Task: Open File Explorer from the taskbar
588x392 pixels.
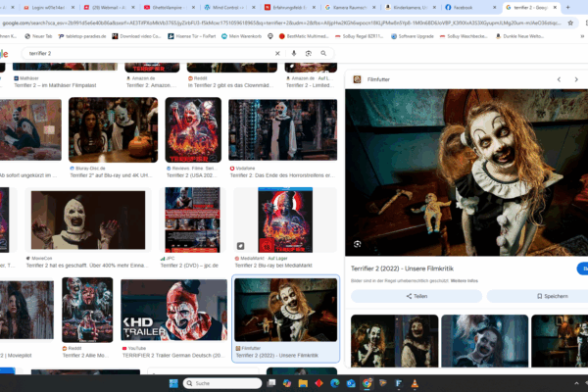Action: click(303, 383)
